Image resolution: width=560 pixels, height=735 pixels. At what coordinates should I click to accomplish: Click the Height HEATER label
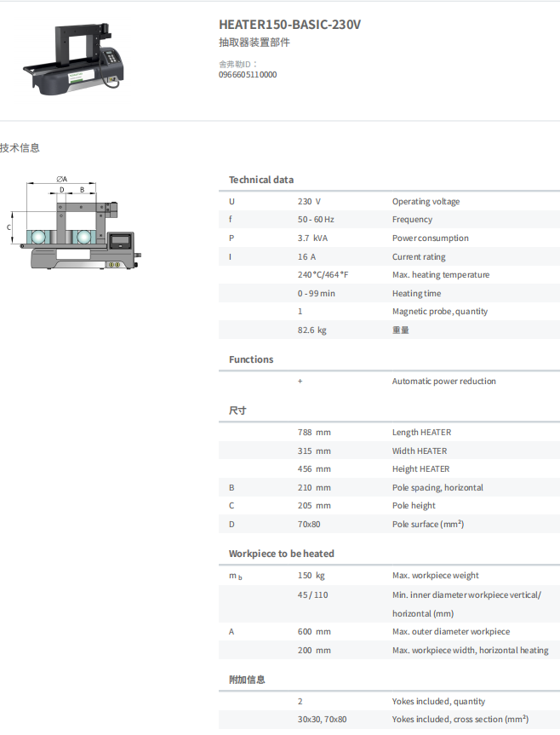click(x=421, y=468)
